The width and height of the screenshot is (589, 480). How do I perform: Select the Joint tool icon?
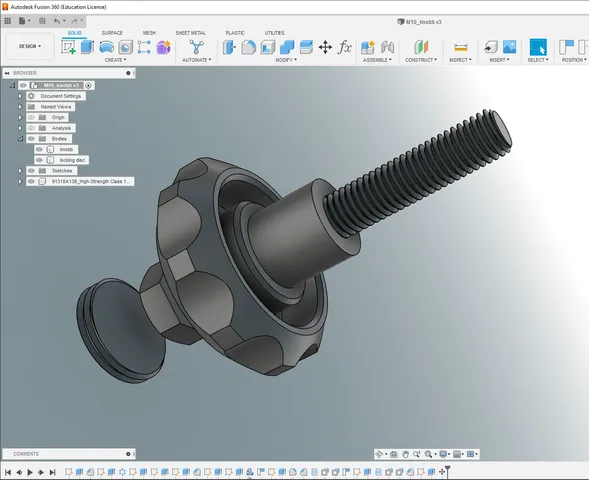(387, 47)
